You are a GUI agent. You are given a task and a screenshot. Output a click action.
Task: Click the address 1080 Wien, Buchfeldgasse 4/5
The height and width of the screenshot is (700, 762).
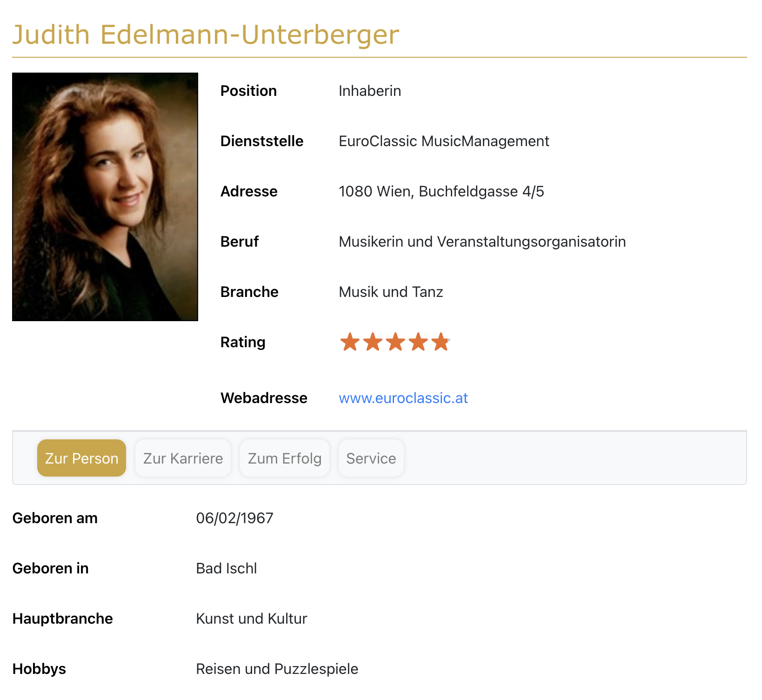[x=441, y=191]
